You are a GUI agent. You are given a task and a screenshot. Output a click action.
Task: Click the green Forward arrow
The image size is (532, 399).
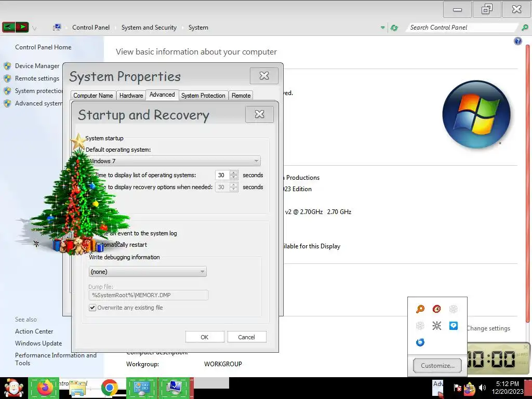22,27
